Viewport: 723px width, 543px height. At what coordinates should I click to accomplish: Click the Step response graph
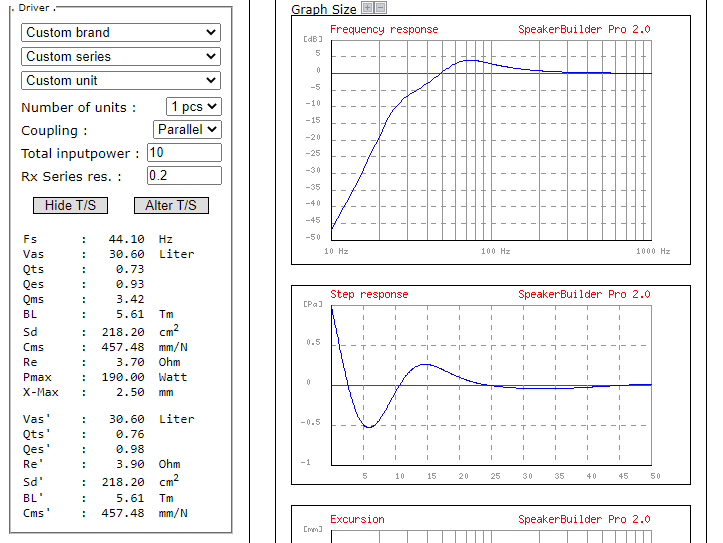[x=491, y=385]
